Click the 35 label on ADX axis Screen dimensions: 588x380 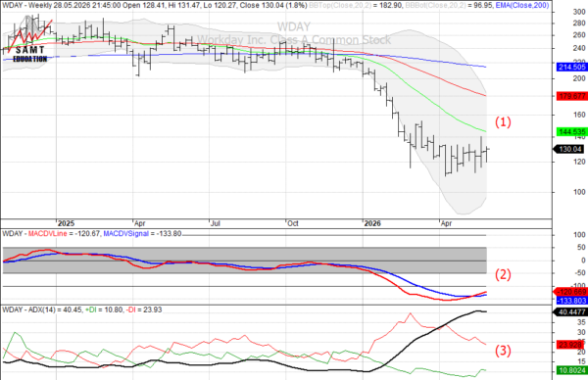coord(581,322)
